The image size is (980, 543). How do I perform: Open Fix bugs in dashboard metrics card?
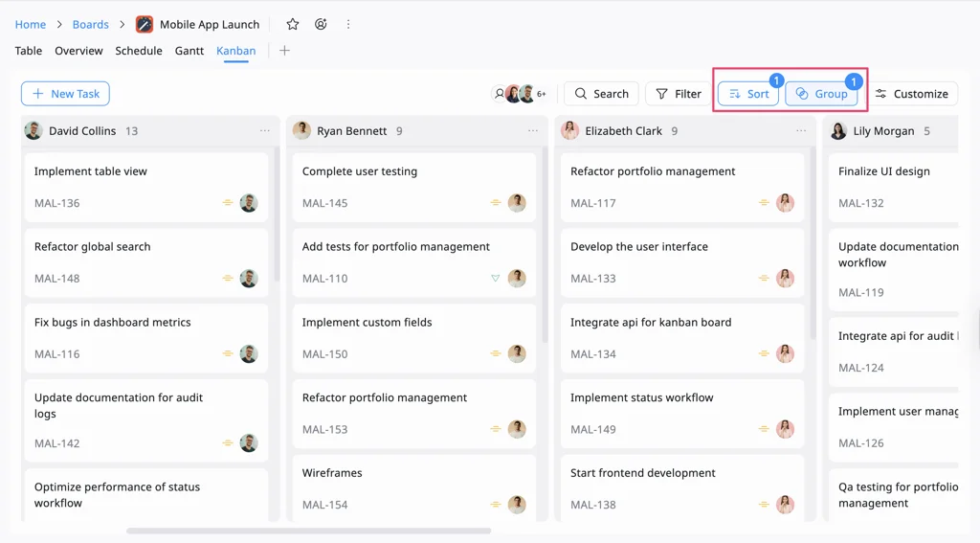tap(146, 338)
